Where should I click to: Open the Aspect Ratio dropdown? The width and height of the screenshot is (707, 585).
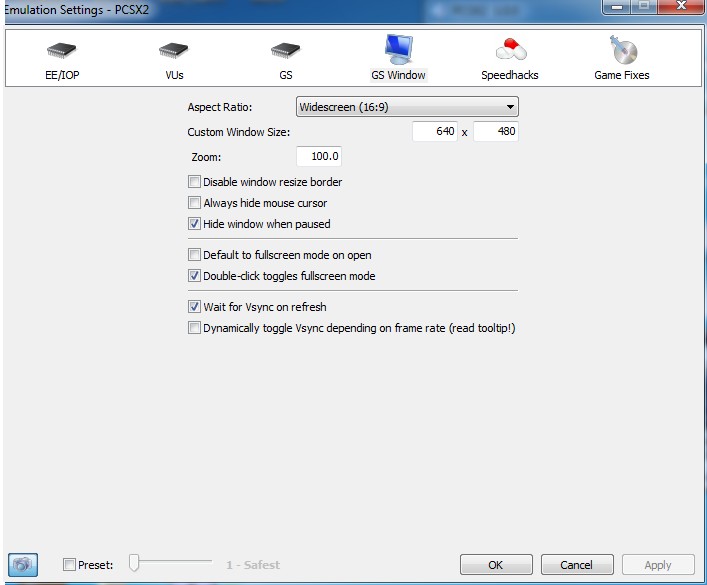407,107
